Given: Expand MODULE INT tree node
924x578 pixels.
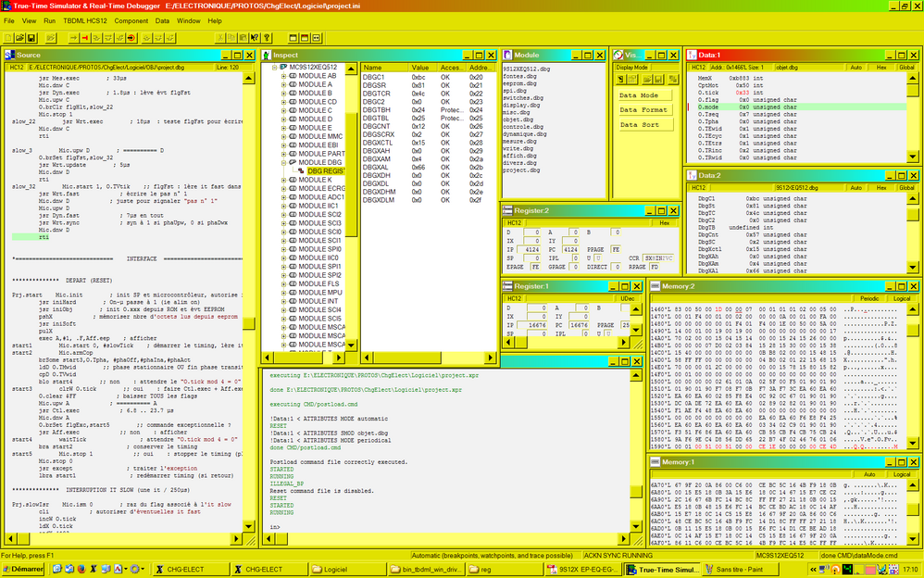Looking at the screenshot, I should [x=283, y=301].
